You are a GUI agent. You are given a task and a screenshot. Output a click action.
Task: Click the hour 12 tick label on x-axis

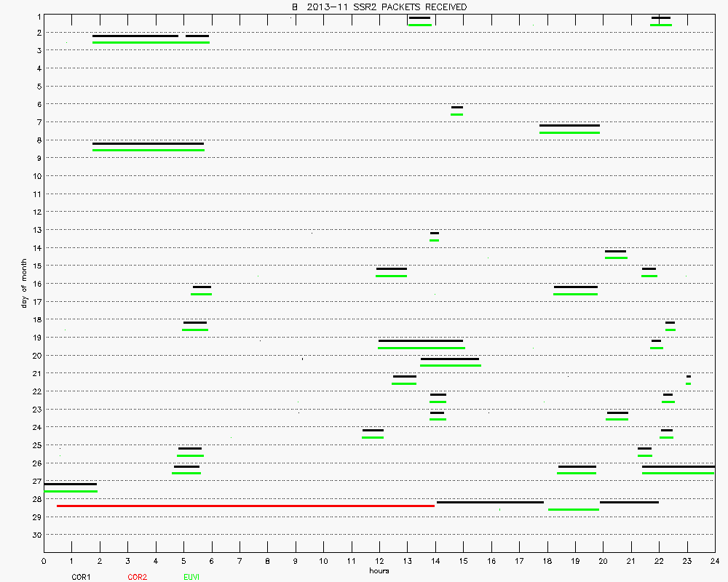click(379, 562)
